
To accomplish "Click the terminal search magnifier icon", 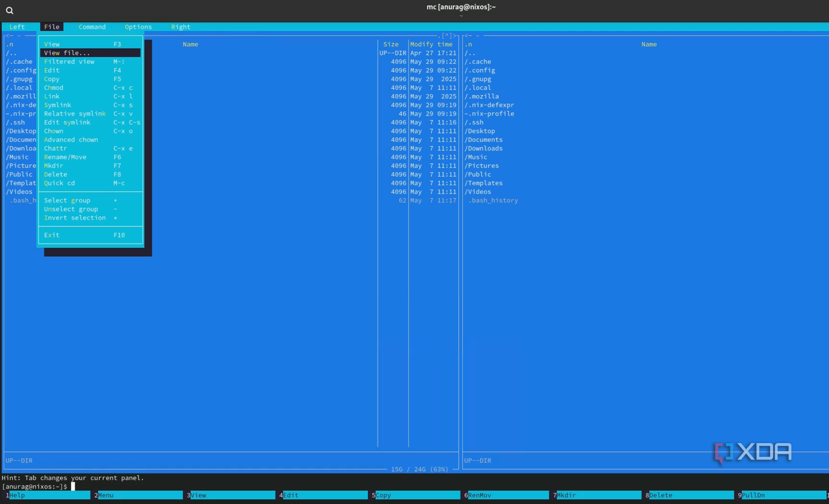I will click(x=10, y=10).
